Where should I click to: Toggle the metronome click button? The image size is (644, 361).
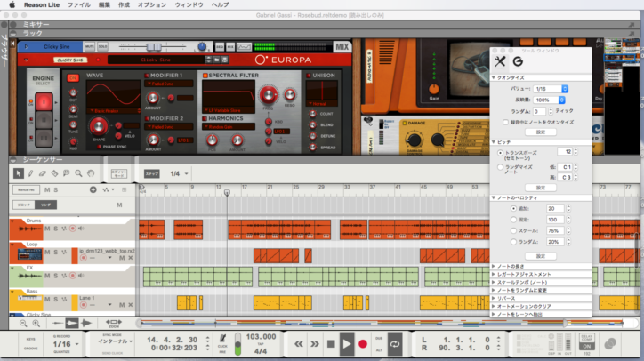(222, 339)
